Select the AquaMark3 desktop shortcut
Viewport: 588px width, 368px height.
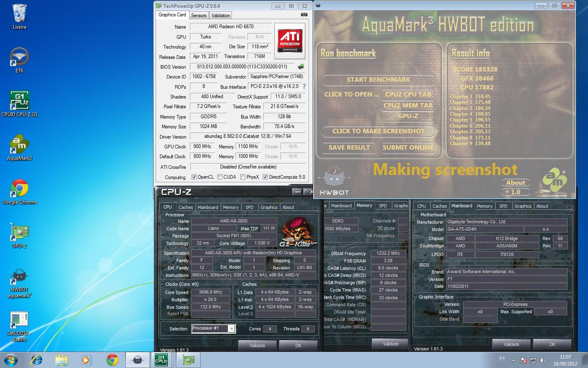19,148
